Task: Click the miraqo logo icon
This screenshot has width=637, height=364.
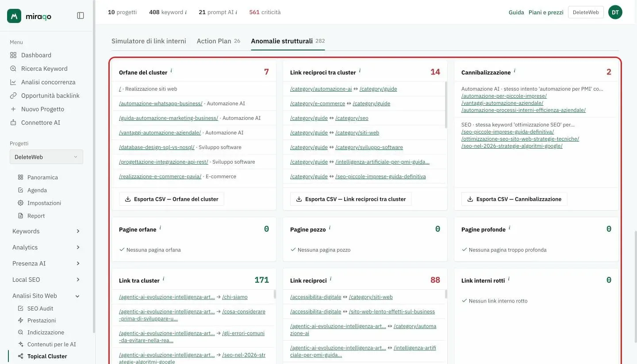Action: (14, 16)
